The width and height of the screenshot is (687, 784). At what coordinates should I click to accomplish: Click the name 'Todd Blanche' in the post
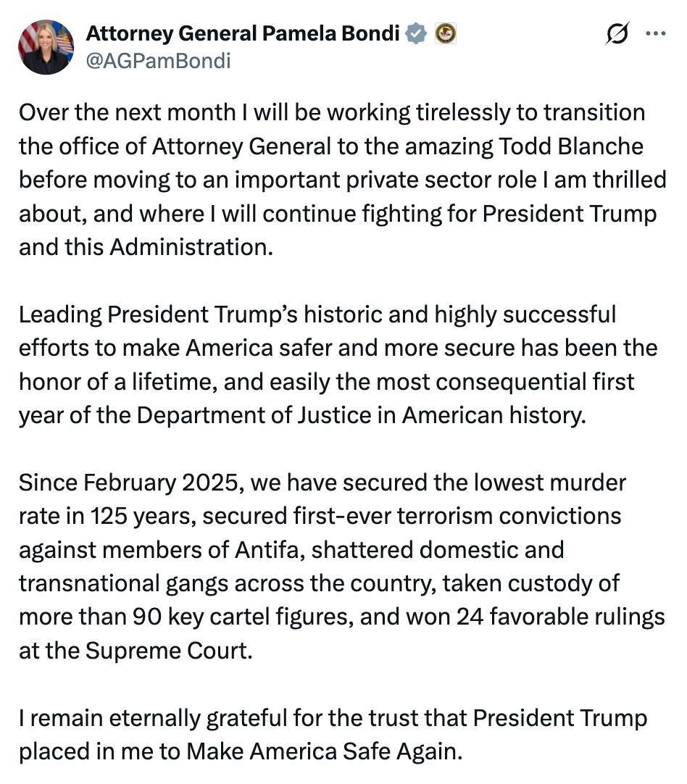[572, 146]
